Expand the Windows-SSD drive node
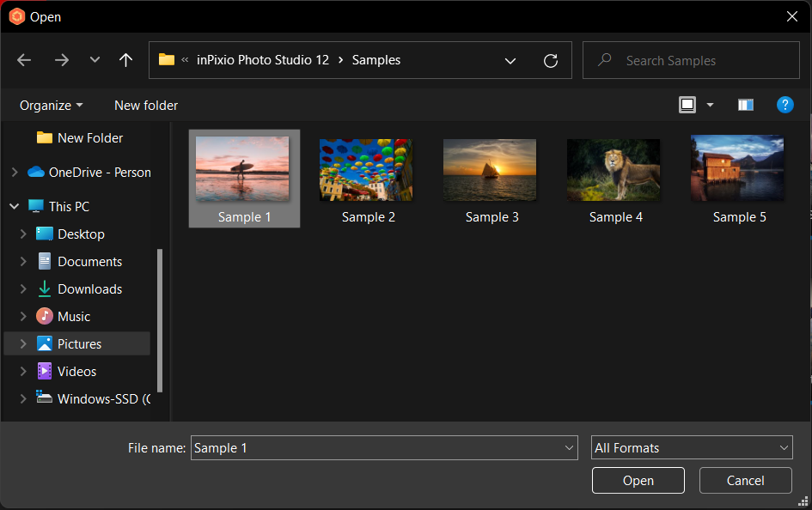Image resolution: width=812 pixels, height=510 pixels. tap(23, 398)
